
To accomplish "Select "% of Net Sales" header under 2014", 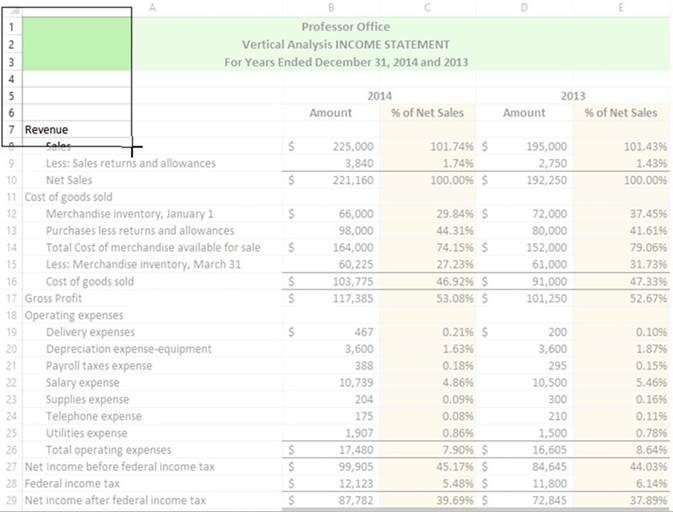I will (x=427, y=113).
